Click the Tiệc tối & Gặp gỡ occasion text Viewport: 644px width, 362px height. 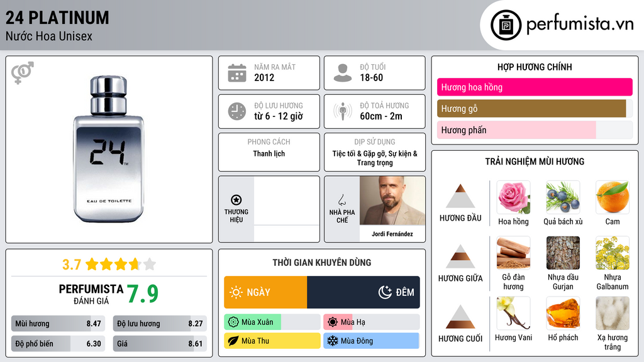[x=375, y=158]
